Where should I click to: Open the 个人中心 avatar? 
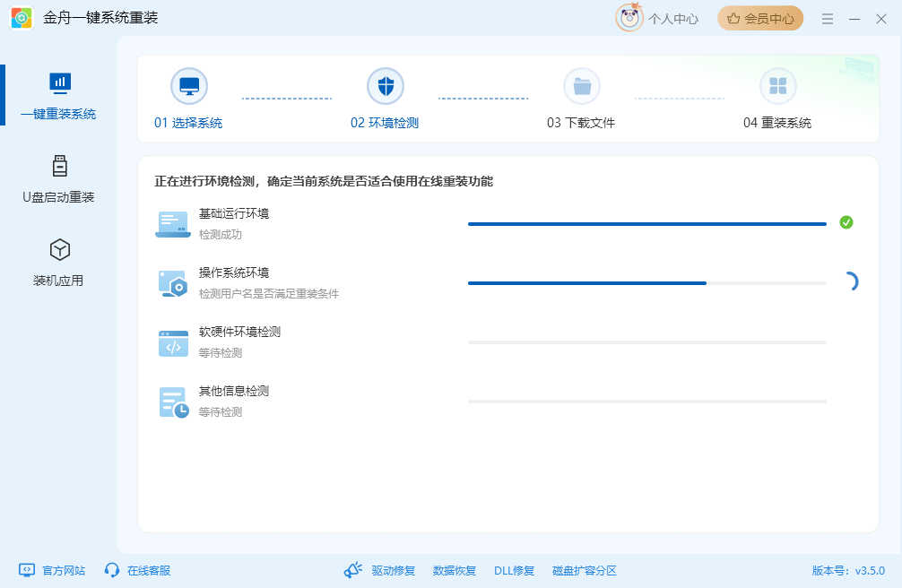pos(628,18)
